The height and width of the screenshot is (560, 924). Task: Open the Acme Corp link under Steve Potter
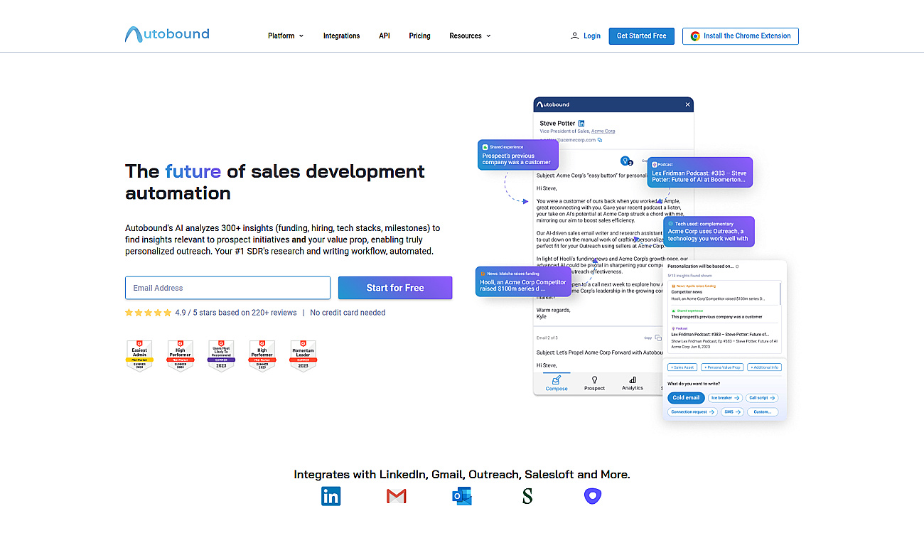[603, 131]
